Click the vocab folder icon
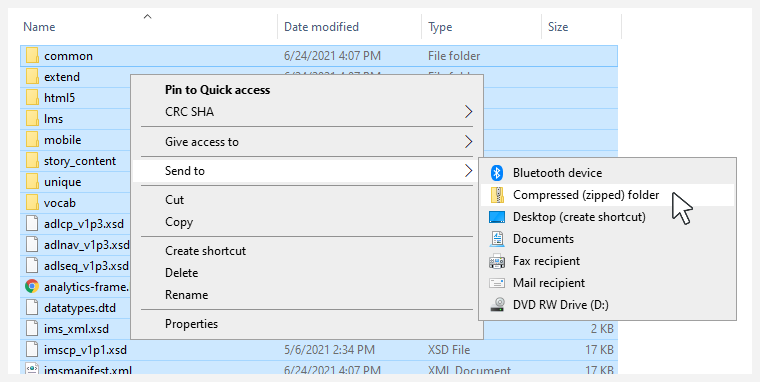The image size is (760, 382). pos(32,203)
